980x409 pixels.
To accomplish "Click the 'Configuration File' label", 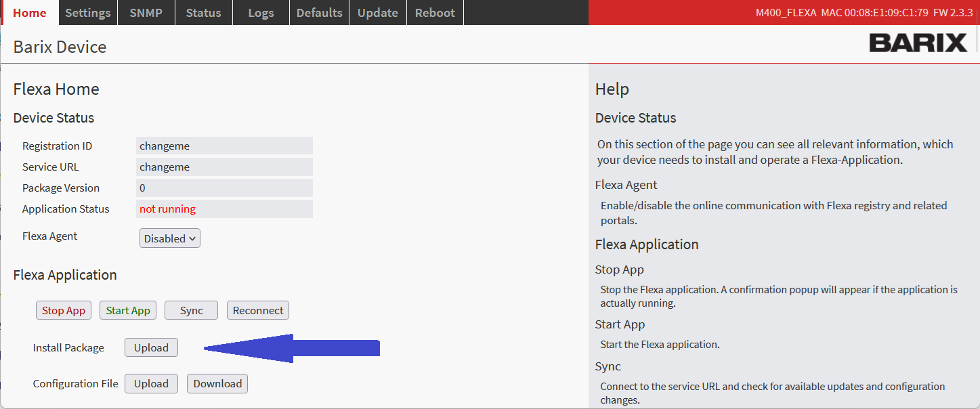I will point(76,383).
